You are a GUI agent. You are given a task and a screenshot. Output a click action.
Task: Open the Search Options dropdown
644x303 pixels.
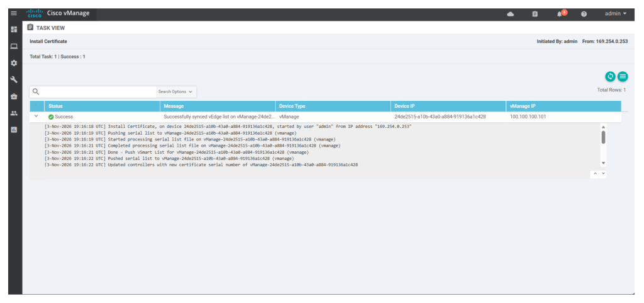(176, 92)
